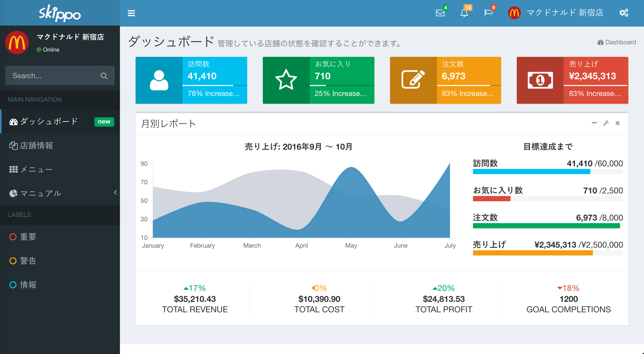Image resolution: width=644 pixels, height=354 pixels.
Task: Expand the マニュアル submenu chevron
Action: (x=115, y=192)
